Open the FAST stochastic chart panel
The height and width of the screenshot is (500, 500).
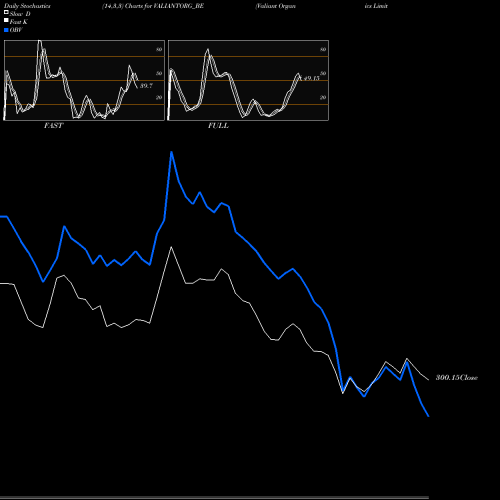pyautogui.click(x=84, y=80)
